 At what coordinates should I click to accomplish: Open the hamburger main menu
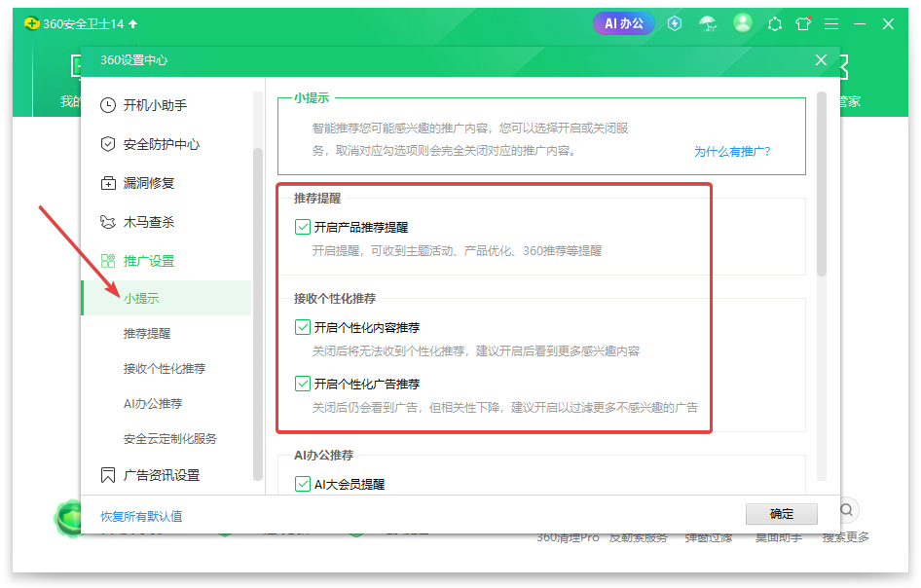pos(831,23)
